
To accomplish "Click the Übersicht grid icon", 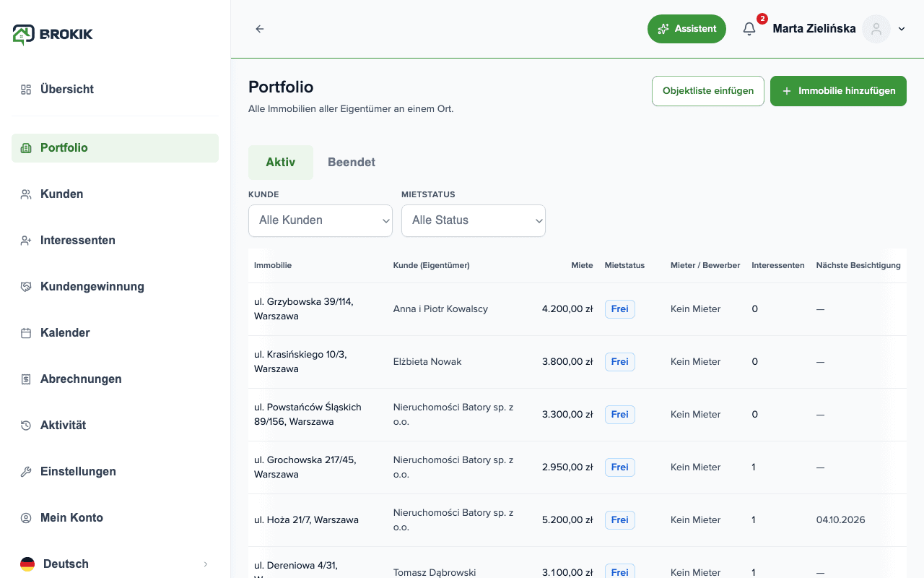I will tap(26, 90).
